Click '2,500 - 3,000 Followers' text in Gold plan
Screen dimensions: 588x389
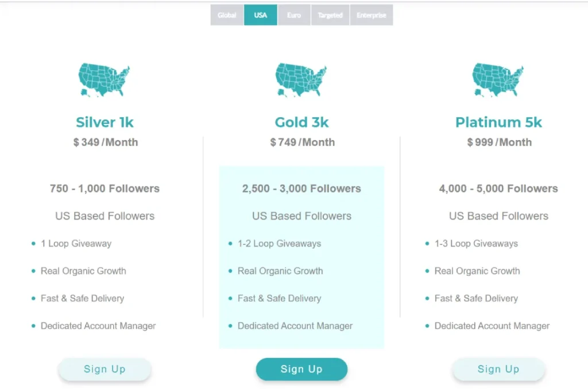coord(301,188)
